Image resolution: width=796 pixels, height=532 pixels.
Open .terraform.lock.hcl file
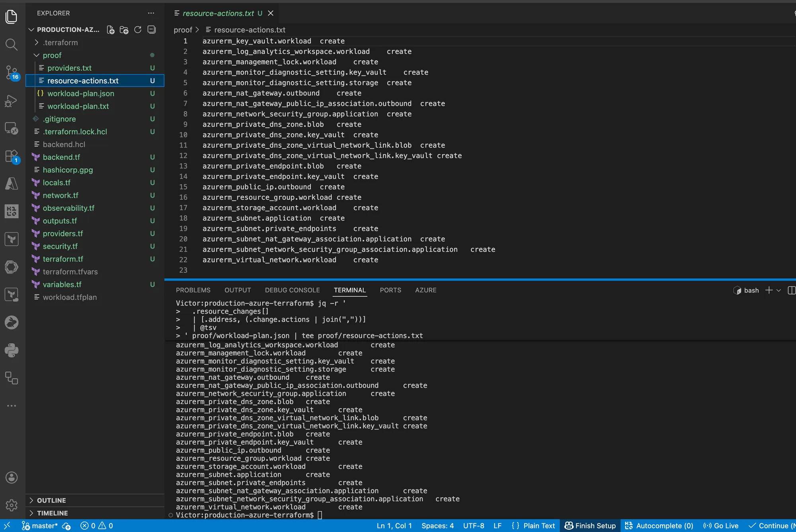[x=95, y=132]
